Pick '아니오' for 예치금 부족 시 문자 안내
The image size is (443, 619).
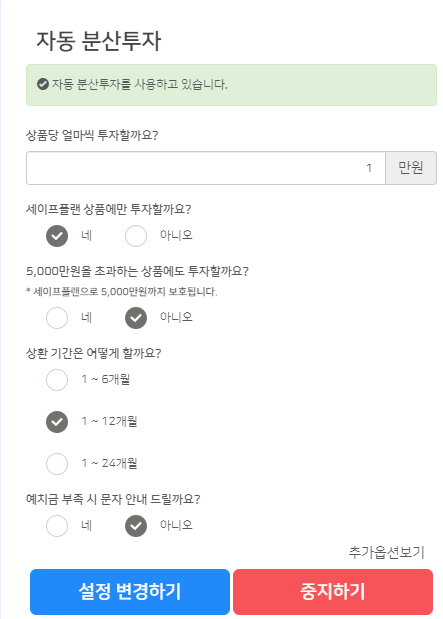136,526
